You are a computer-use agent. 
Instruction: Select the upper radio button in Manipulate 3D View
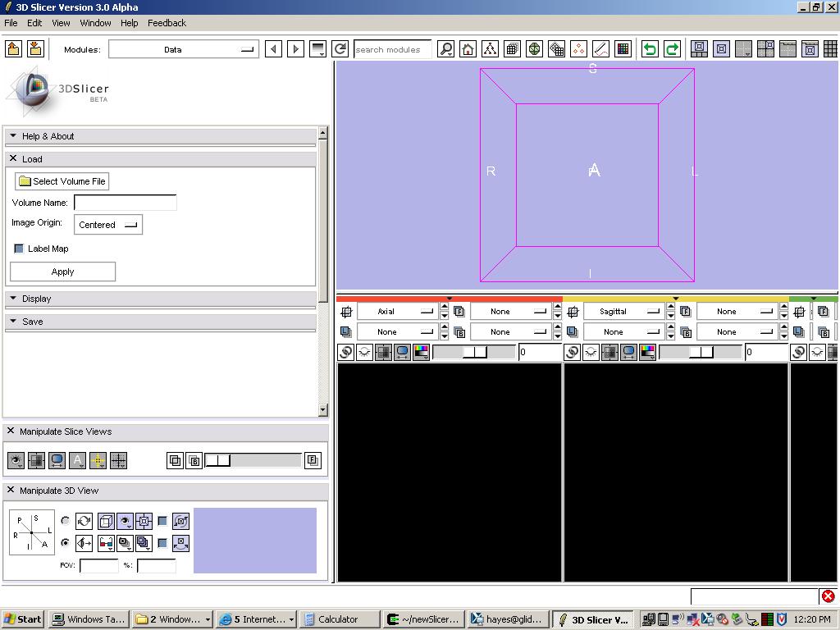tap(66, 521)
